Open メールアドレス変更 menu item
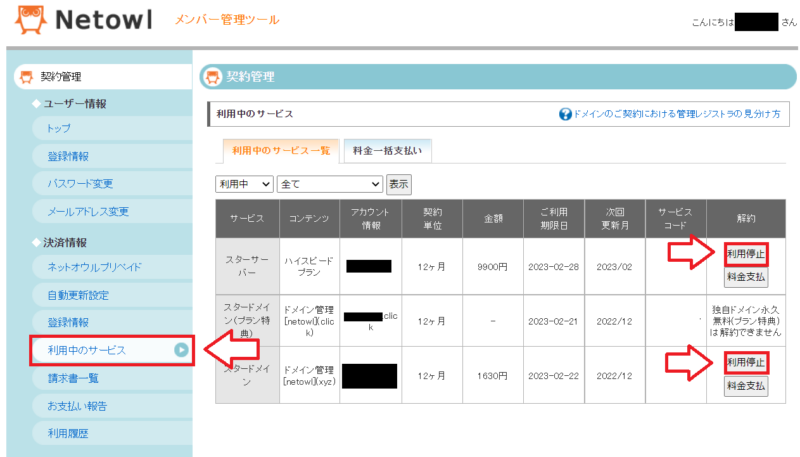This screenshot has height=457, width=800. point(87,212)
